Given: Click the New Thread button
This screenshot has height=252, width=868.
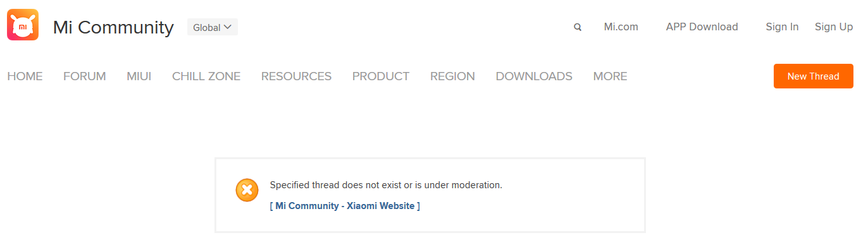Looking at the screenshot, I should pos(814,76).
